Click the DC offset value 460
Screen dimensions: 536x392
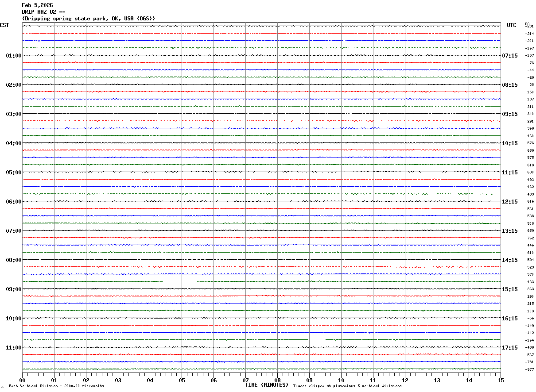pyautogui.click(x=530, y=136)
